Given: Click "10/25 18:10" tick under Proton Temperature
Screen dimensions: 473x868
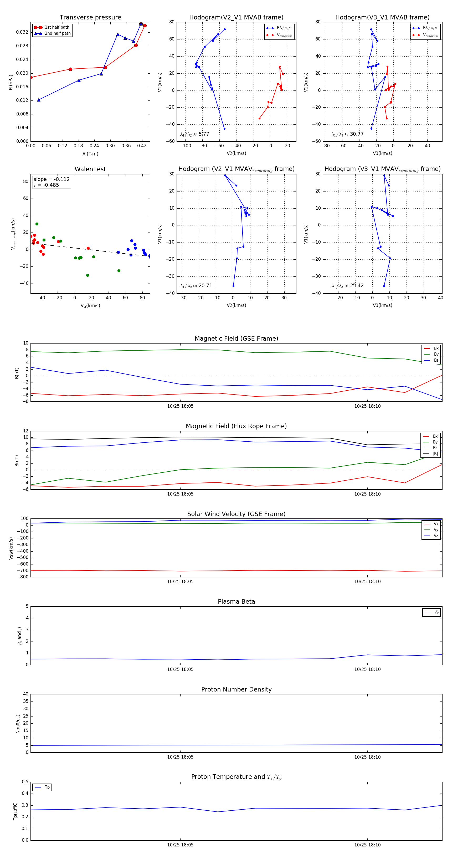Looking at the screenshot, I should click(367, 845).
